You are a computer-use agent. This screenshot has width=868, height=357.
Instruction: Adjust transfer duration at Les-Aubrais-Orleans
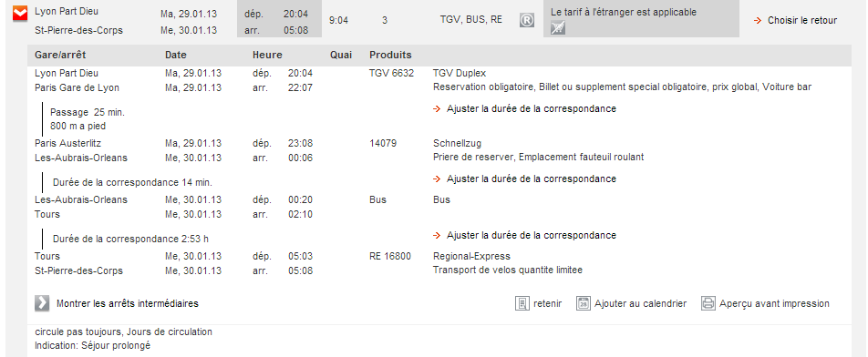click(x=531, y=179)
